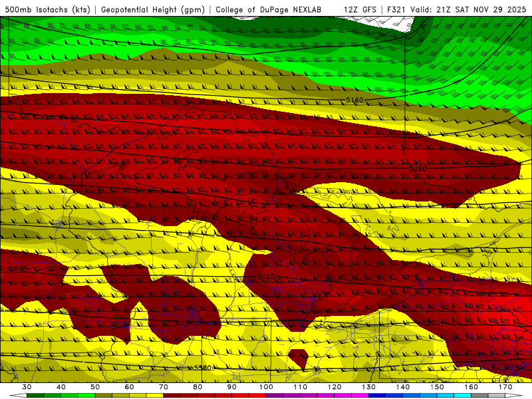Click the 'Geopotential Height (gpm)' label

coord(153,9)
